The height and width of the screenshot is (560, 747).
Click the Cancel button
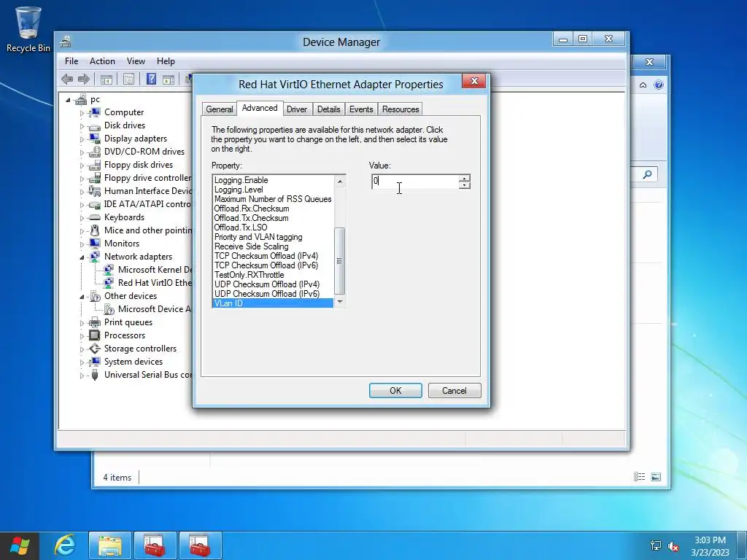454,391
